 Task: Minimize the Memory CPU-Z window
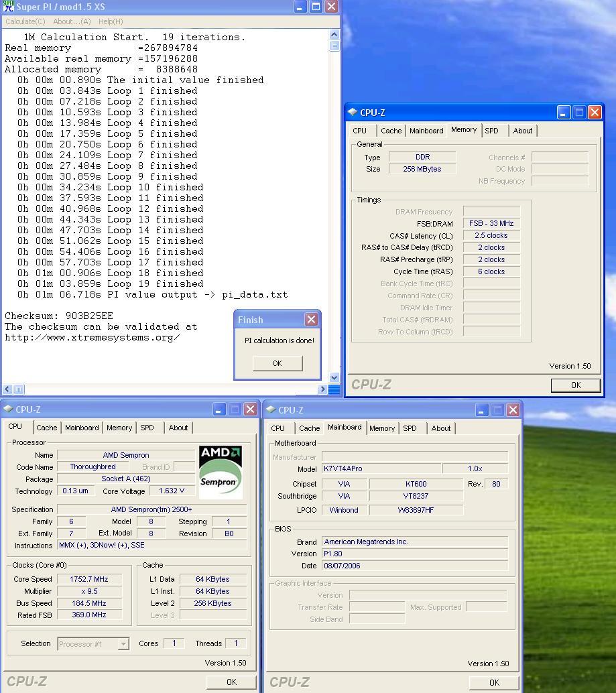tap(562, 113)
